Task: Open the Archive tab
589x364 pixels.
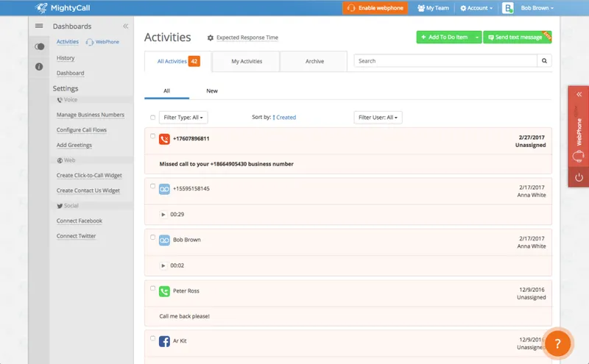Action: point(314,61)
